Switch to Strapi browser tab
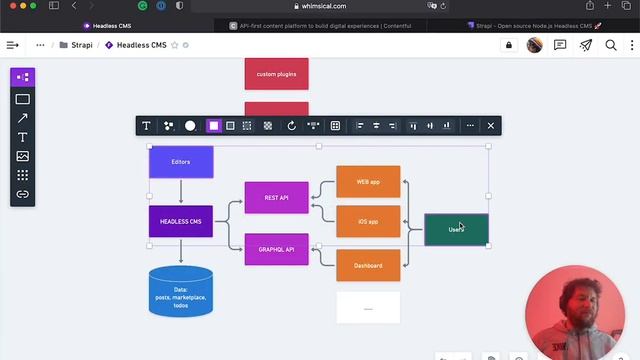Viewport: 640px width, 360px height. pos(533,26)
